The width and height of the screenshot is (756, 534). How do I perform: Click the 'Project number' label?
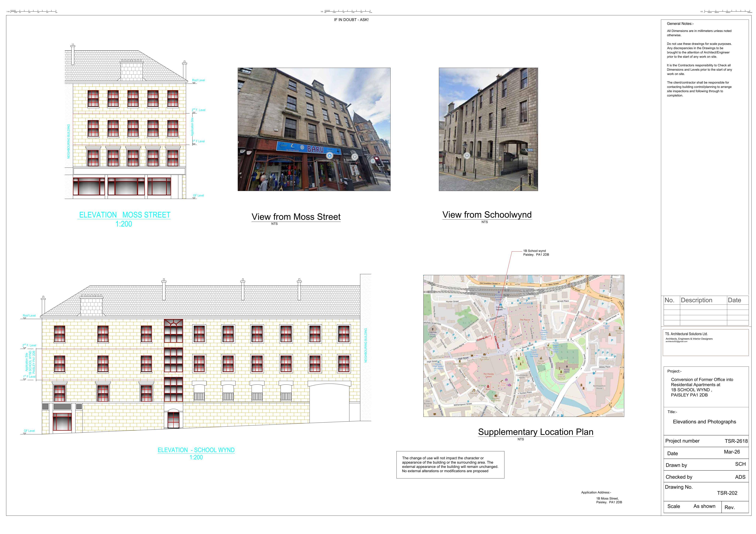point(682,441)
